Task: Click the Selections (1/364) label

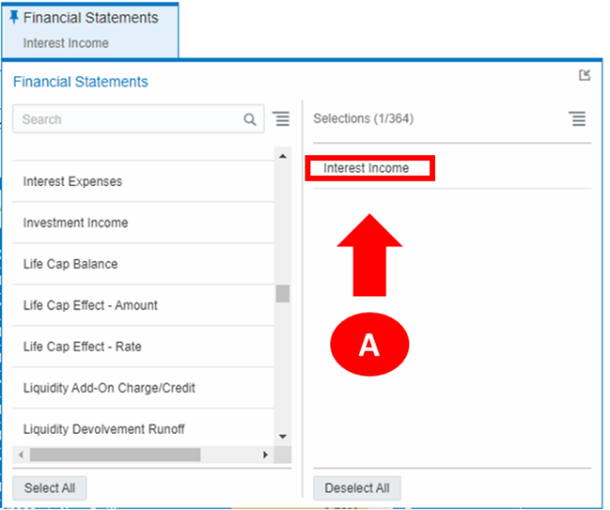Action: click(363, 118)
